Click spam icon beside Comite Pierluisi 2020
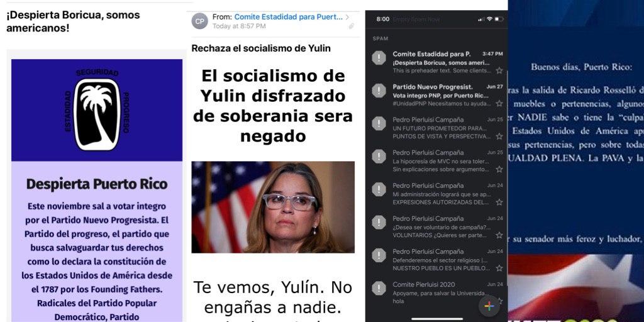The width and height of the screenshot is (644, 322). [x=379, y=288]
